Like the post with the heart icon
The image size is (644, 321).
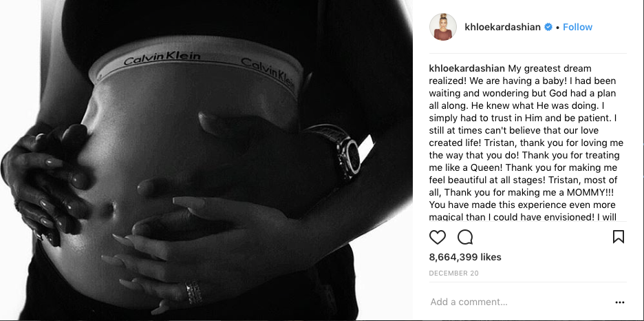coord(438,237)
